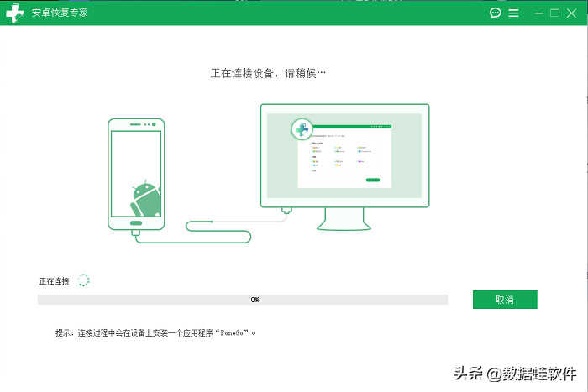Click the 正在连接设备 heading text
Viewport: 588px width, 392px height.
[267, 74]
